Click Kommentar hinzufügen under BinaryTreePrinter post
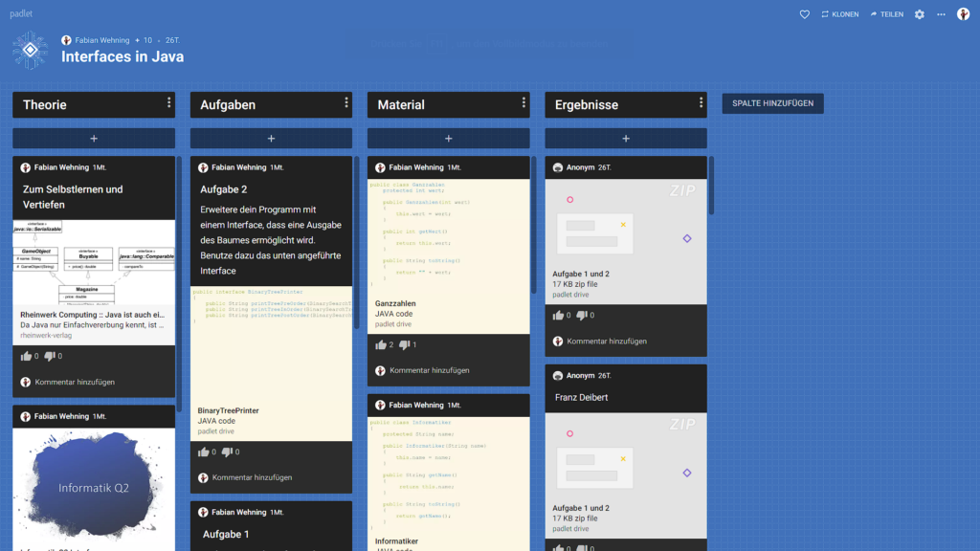Image resolution: width=980 pixels, height=551 pixels. point(252,477)
